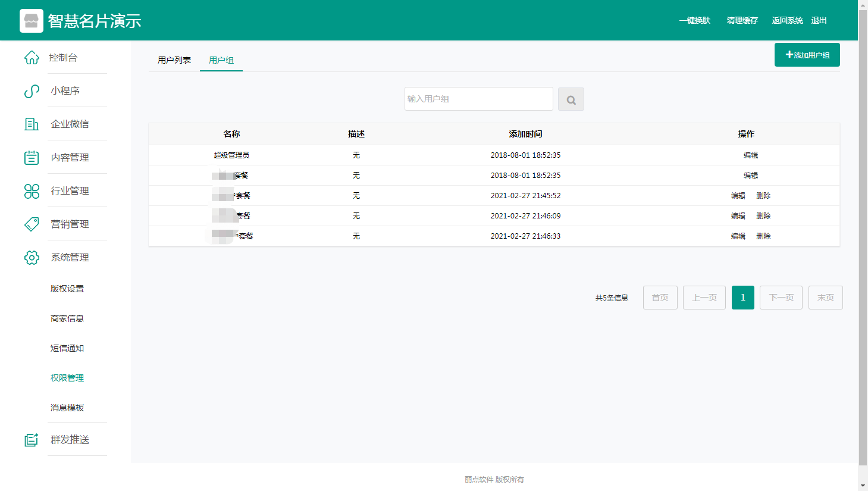
Task: Click the 下一页 pagination button
Action: click(x=781, y=298)
